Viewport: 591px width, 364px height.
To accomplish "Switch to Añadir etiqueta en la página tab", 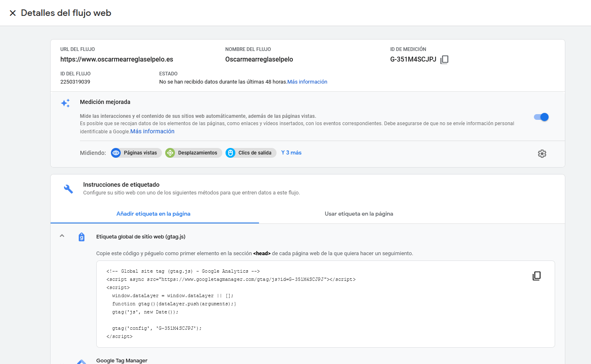I will click(x=153, y=214).
